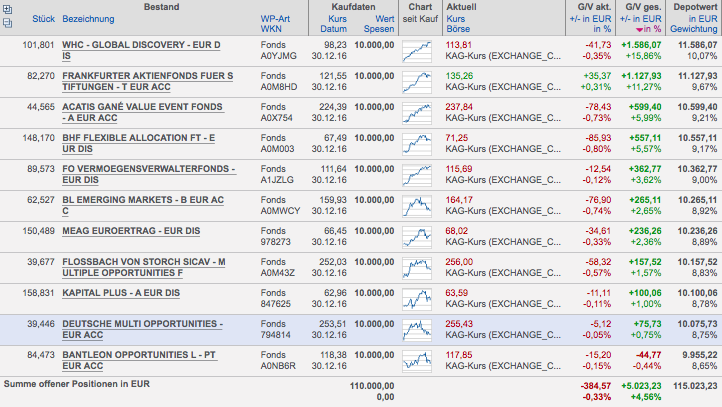Open MEAG EuroErtrag - EUR DIS link
This screenshot has width=722, height=407.
pyautogui.click(x=131, y=231)
